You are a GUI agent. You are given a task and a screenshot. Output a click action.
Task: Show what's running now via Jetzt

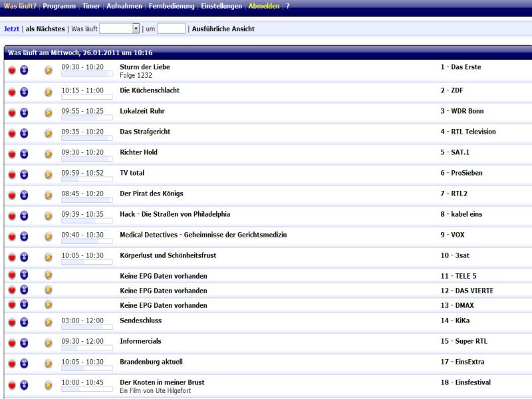pyautogui.click(x=11, y=29)
